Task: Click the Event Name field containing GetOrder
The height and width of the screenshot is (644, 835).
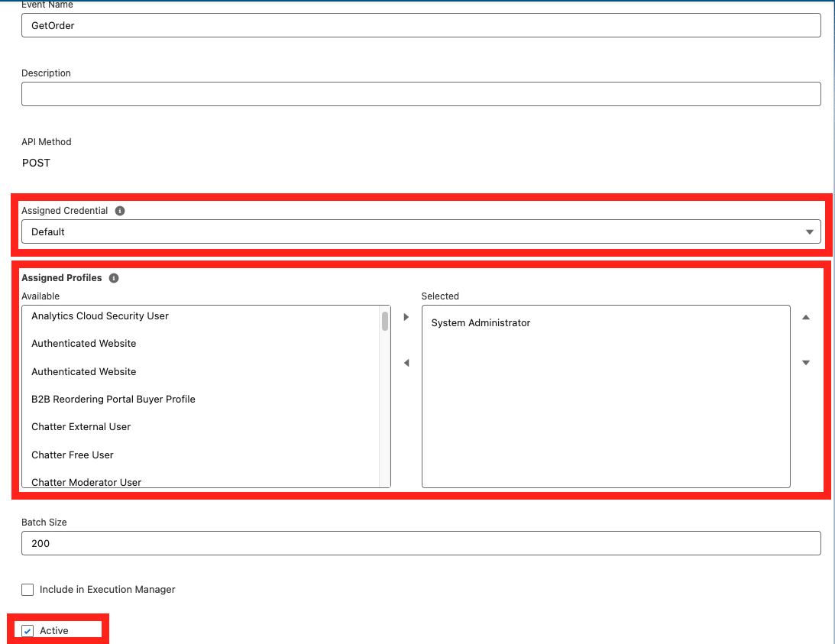Action: (x=421, y=25)
